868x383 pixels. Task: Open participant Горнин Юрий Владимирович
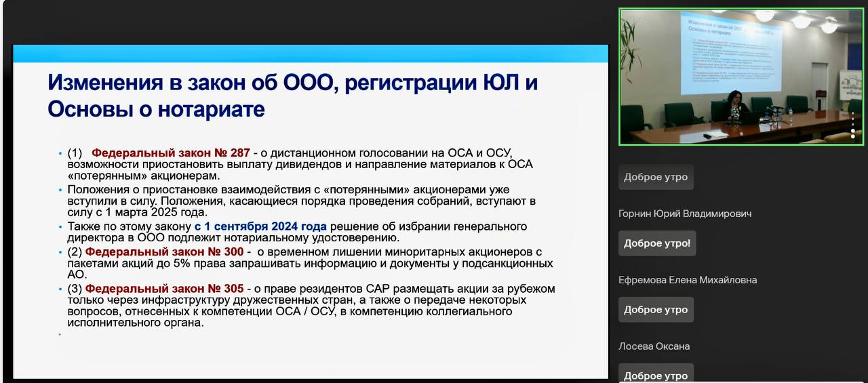tap(684, 214)
